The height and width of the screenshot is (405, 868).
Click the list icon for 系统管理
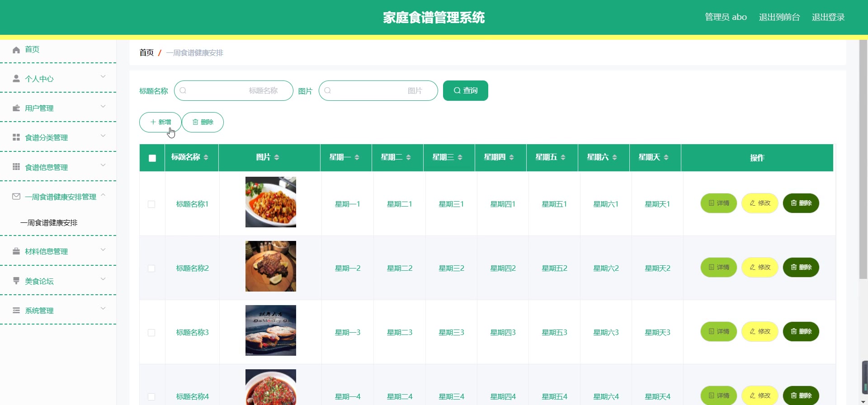point(16,311)
